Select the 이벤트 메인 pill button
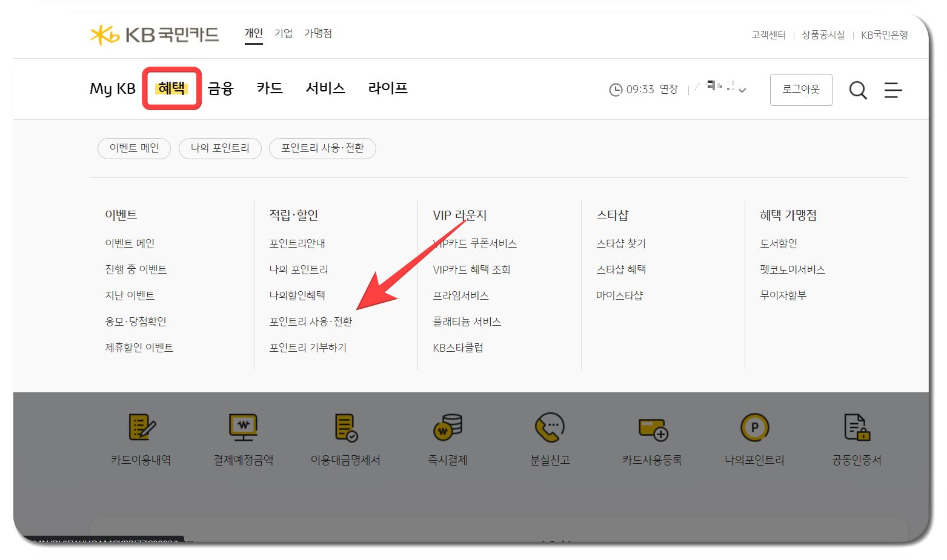The width and height of the screenshot is (947, 560). [x=134, y=148]
